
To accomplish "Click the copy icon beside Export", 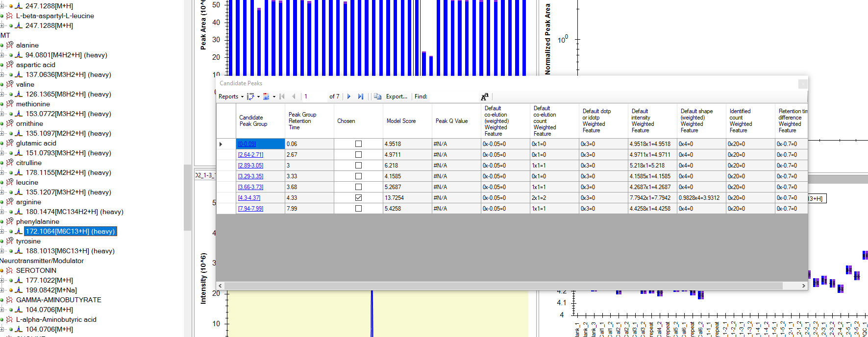I will tap(377, 96).
